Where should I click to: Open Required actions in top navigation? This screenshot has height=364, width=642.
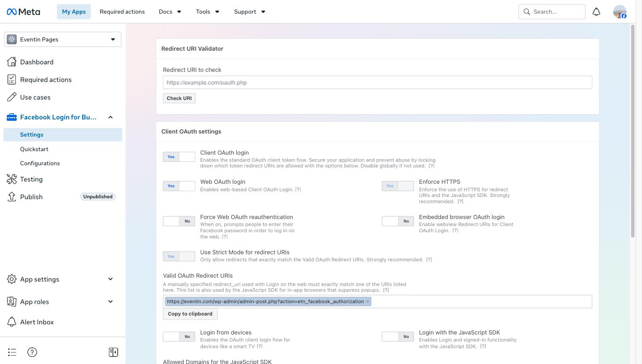point(122,12)
